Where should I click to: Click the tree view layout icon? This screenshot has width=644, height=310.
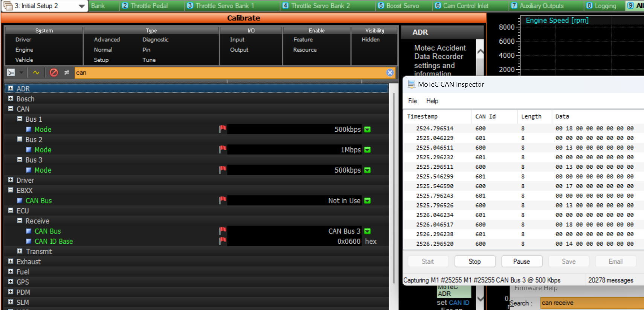[x=11, y=73]
